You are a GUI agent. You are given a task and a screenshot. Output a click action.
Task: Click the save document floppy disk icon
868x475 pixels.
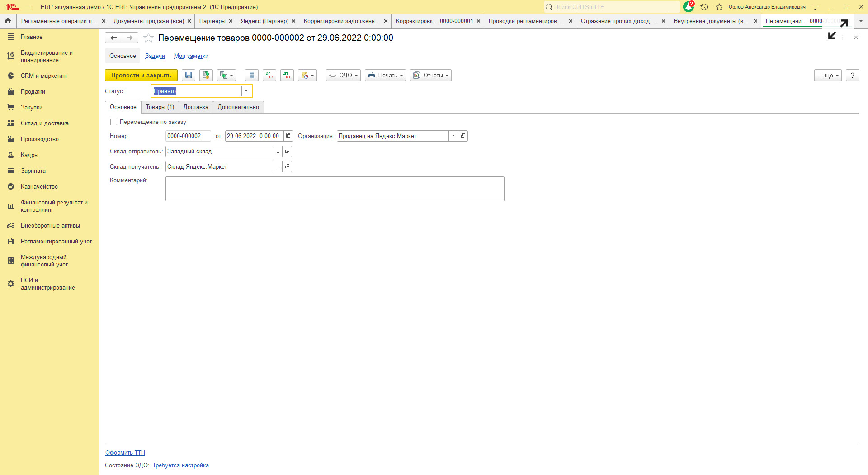[x=189, y=76]
